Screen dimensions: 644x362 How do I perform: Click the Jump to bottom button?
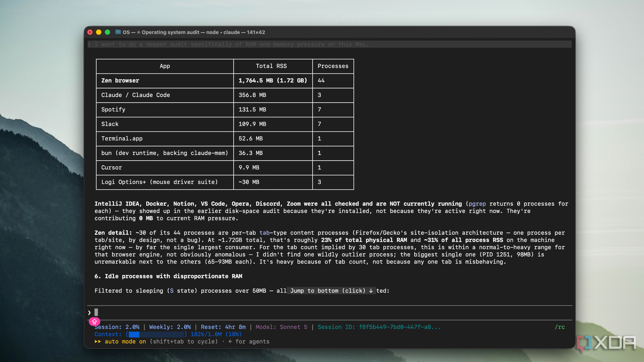tap(331, 291)
